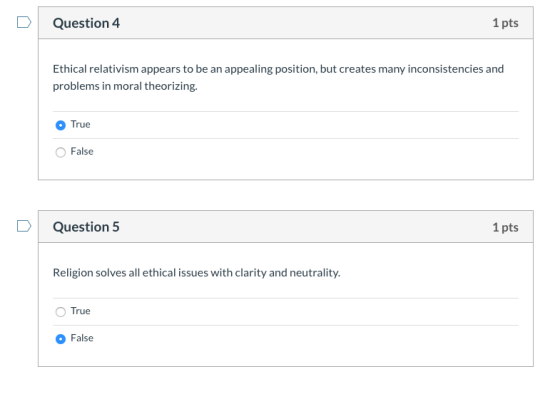560x394 pixels.
Task: Click the "1 pts" label of Question 4
Action: [505, 23]
